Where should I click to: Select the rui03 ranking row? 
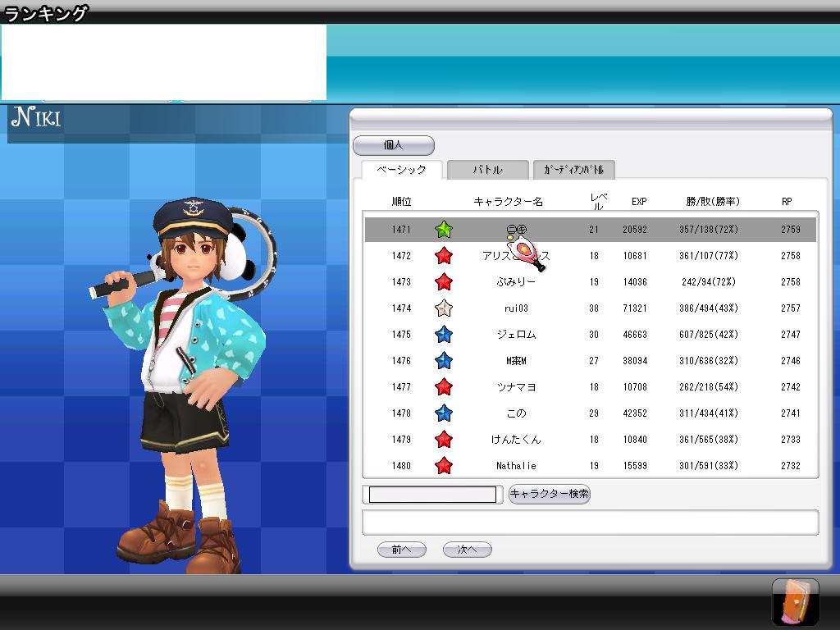click(x=590, y=308)
